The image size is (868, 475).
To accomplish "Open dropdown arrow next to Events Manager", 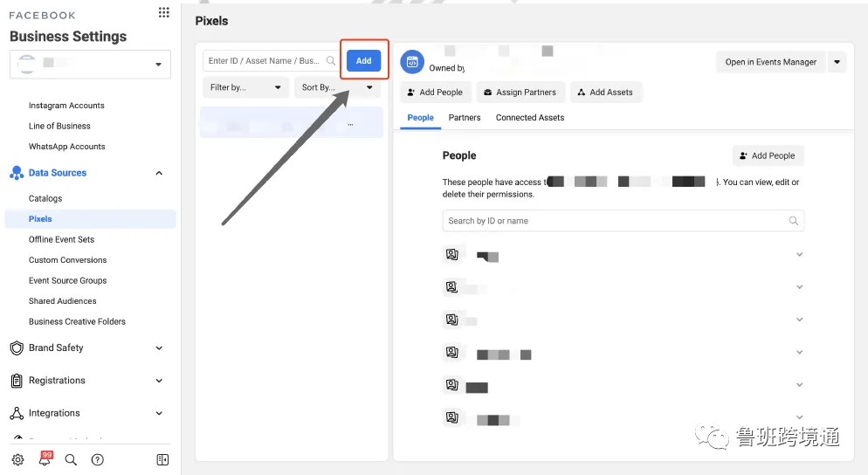I will point(837,62).
